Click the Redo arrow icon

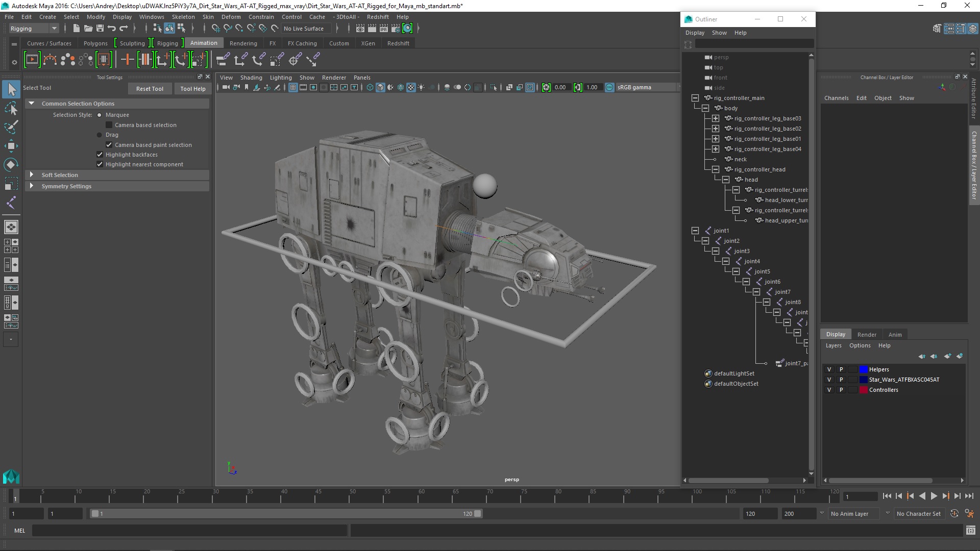tap(124, 29)
